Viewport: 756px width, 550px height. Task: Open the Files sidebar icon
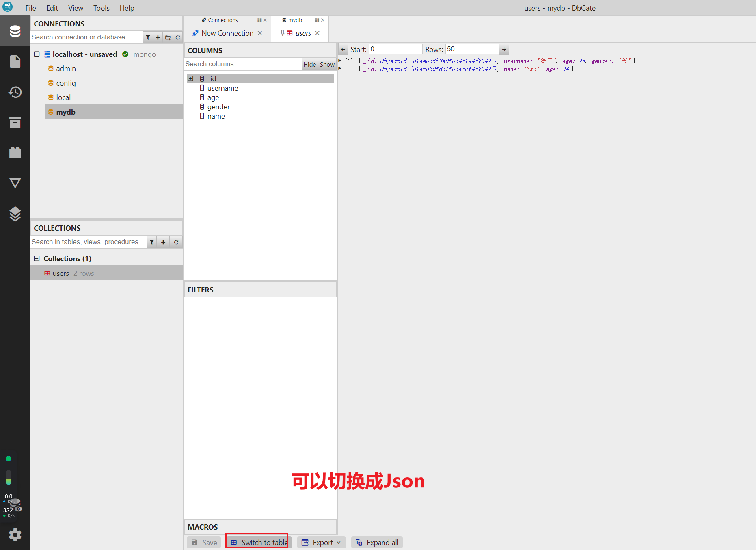click(15, 62)
